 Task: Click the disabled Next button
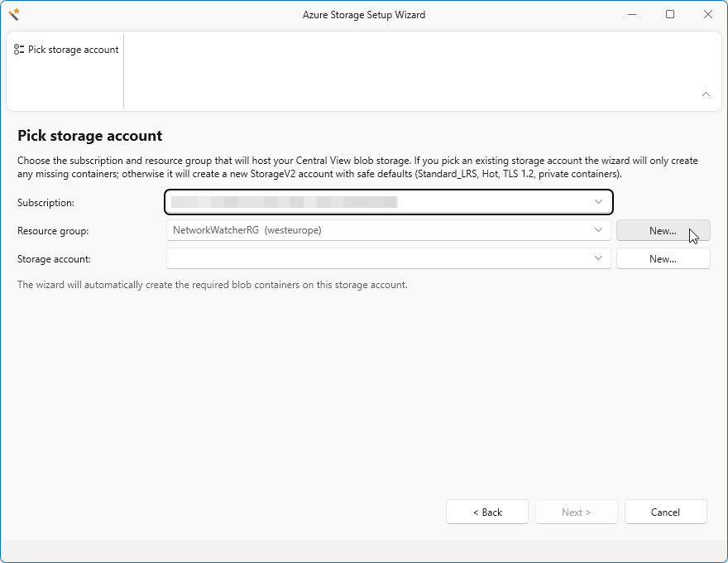576,512
